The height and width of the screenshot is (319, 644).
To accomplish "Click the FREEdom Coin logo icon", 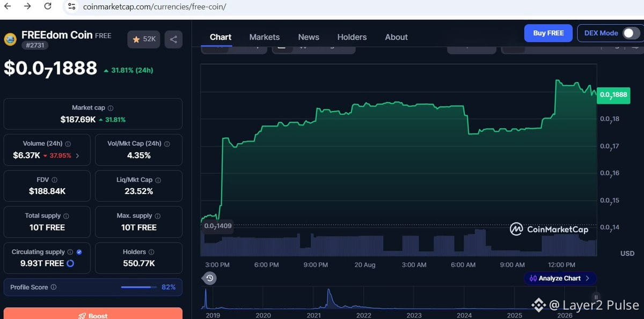I will coord(10,39).
